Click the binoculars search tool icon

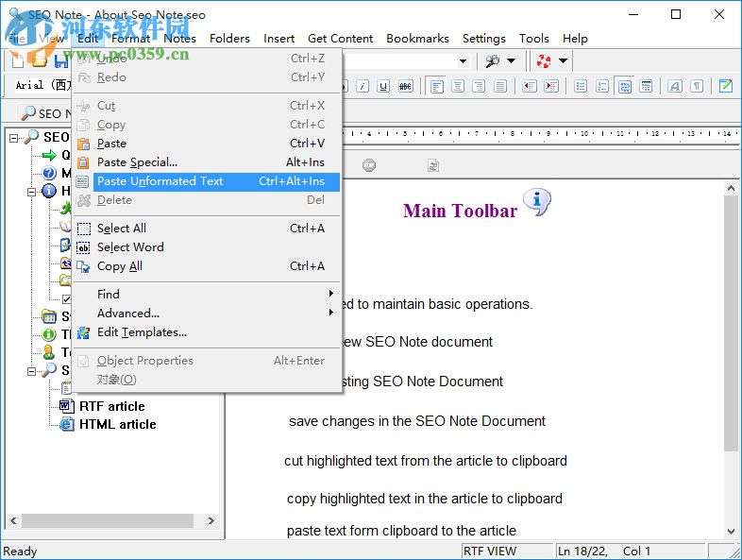coord(492,60)
